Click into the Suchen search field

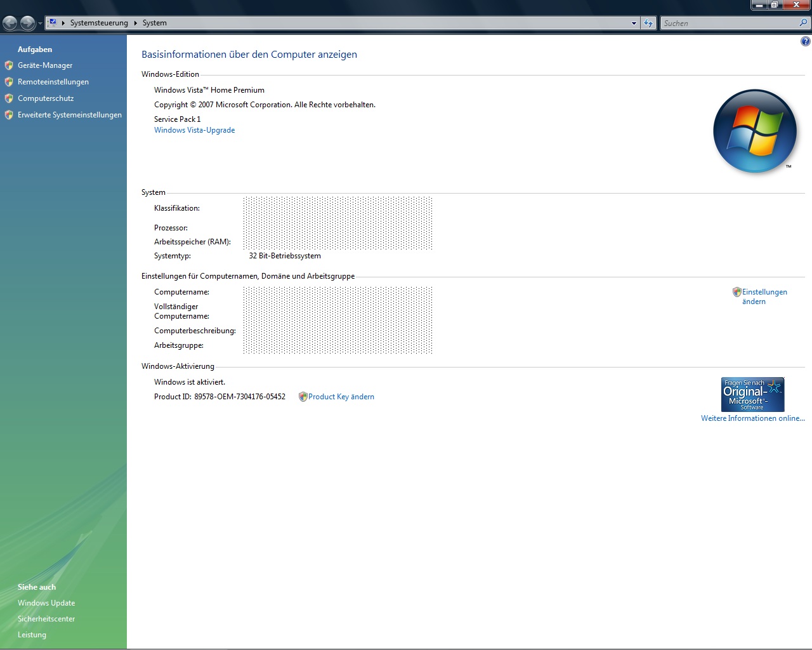point(728,23)
